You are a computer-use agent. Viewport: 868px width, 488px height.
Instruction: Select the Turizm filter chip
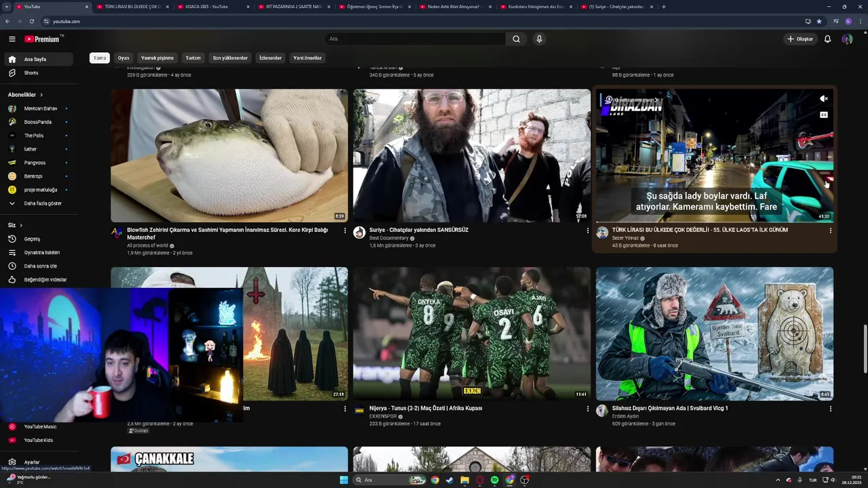coord(193,58)
